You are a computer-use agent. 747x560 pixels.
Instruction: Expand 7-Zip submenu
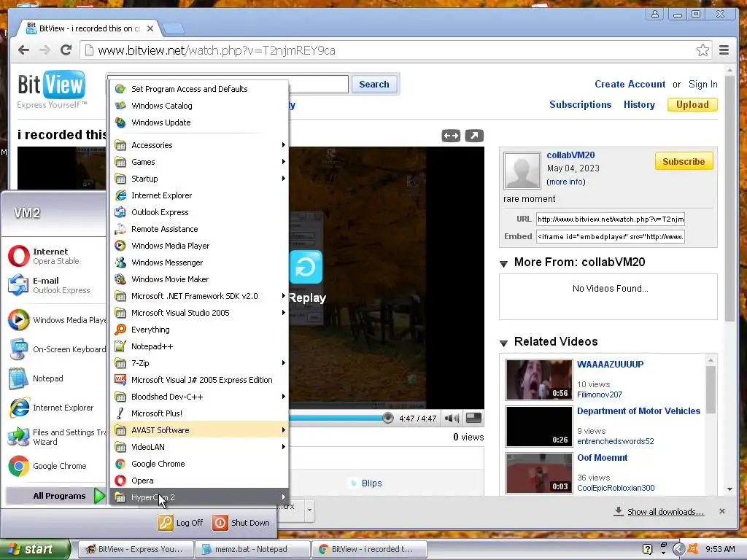[x=200, y=363]
